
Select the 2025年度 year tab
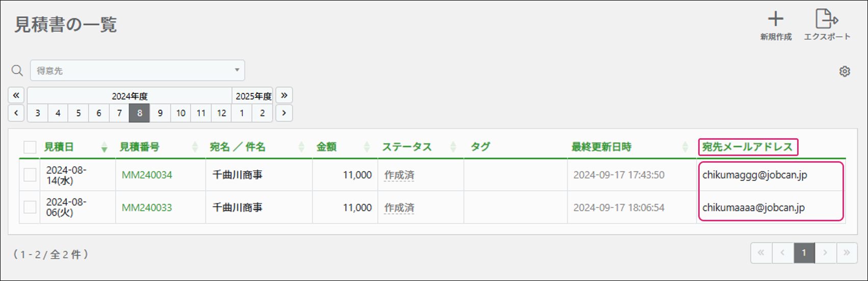253,96
